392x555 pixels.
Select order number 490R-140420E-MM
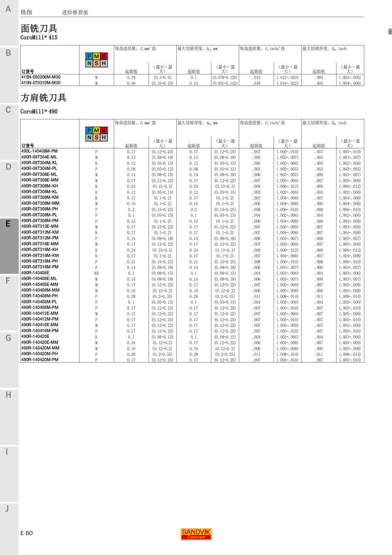coord(40,342)
